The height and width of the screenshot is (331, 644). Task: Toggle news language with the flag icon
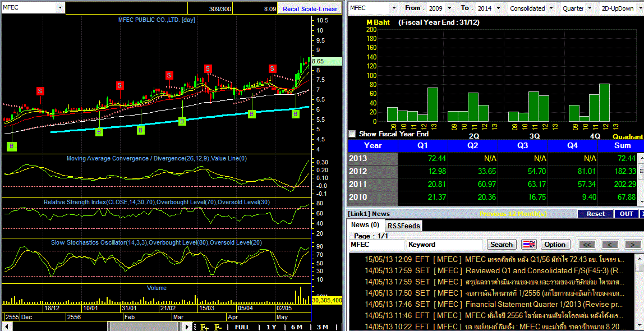[528, 245]
